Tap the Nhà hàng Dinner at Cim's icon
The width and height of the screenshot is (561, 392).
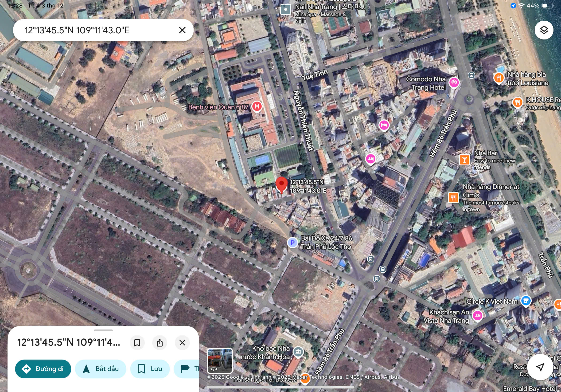coord(453,197)
